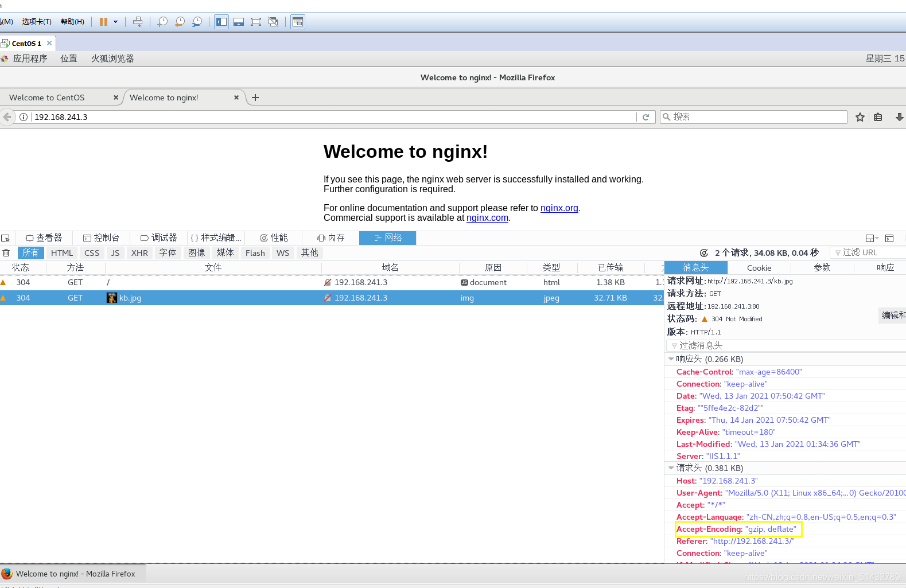Toggle the split console icon
The height and width of the screenshot is (588, 906).
tap(889, 238)
